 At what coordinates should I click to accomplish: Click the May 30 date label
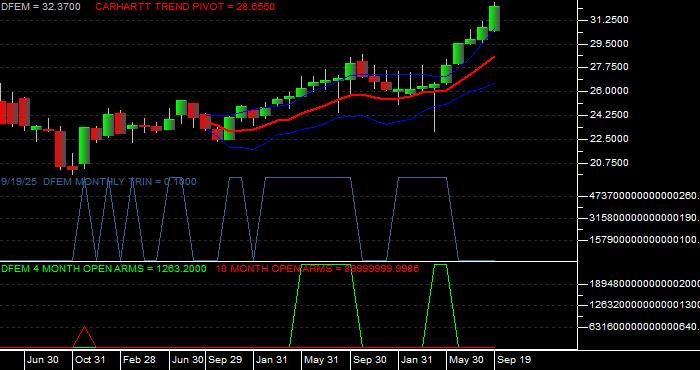click(466, 360)
